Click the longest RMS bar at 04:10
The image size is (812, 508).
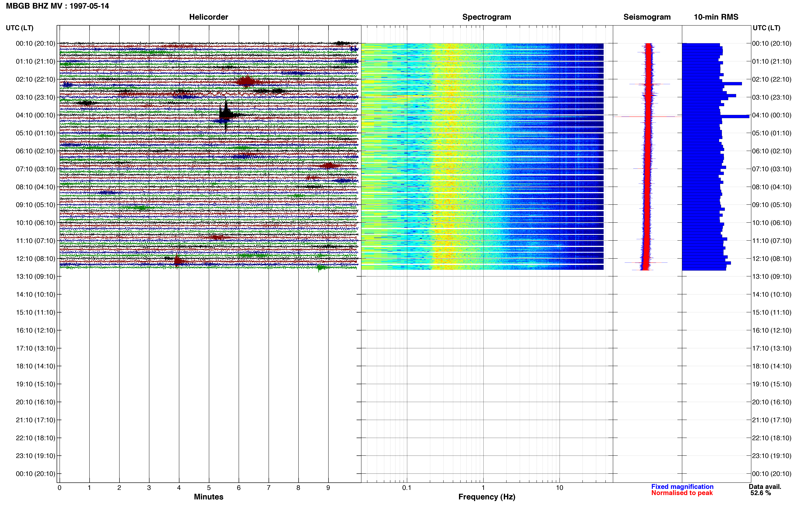[716, 117]
